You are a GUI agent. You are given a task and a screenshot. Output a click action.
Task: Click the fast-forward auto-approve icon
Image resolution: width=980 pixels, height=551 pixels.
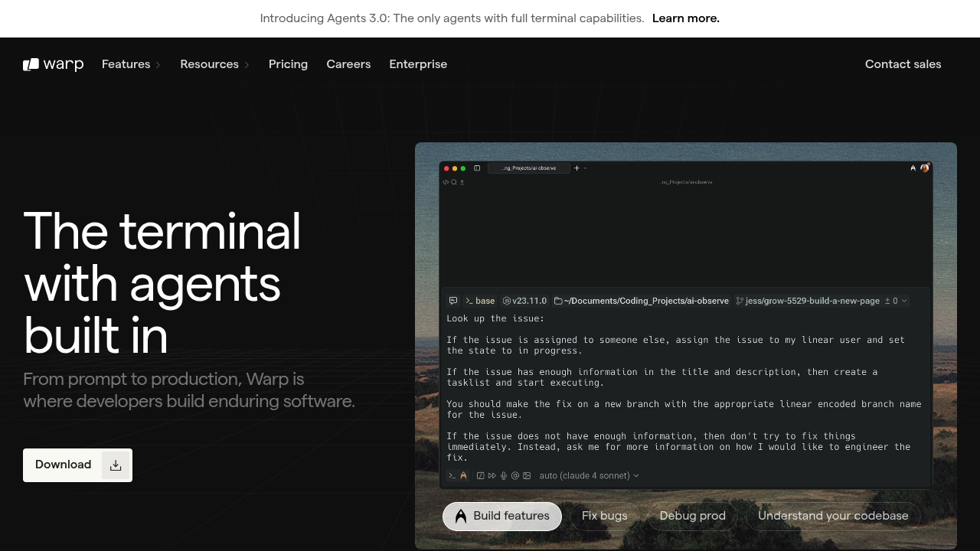[x=492, y=476]
